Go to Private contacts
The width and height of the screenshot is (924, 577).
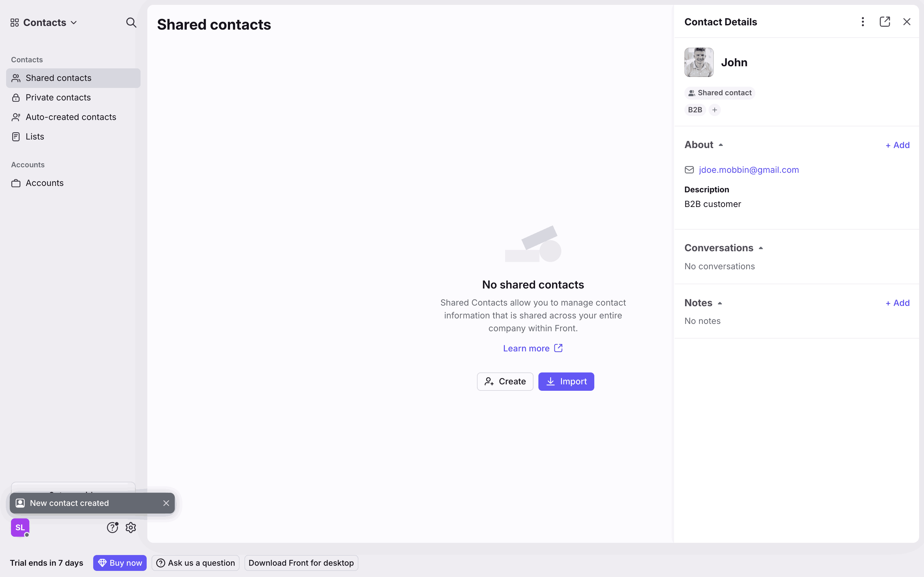[58, 98]
